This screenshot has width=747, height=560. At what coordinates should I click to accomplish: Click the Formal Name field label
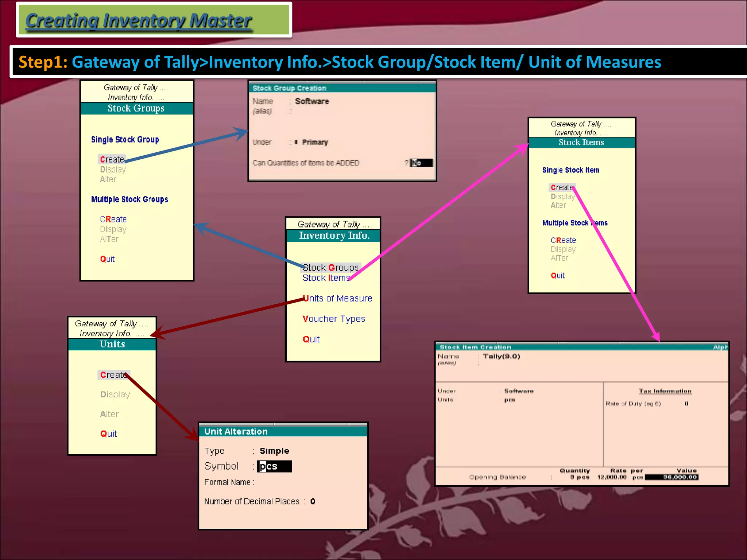pos(229,482)
